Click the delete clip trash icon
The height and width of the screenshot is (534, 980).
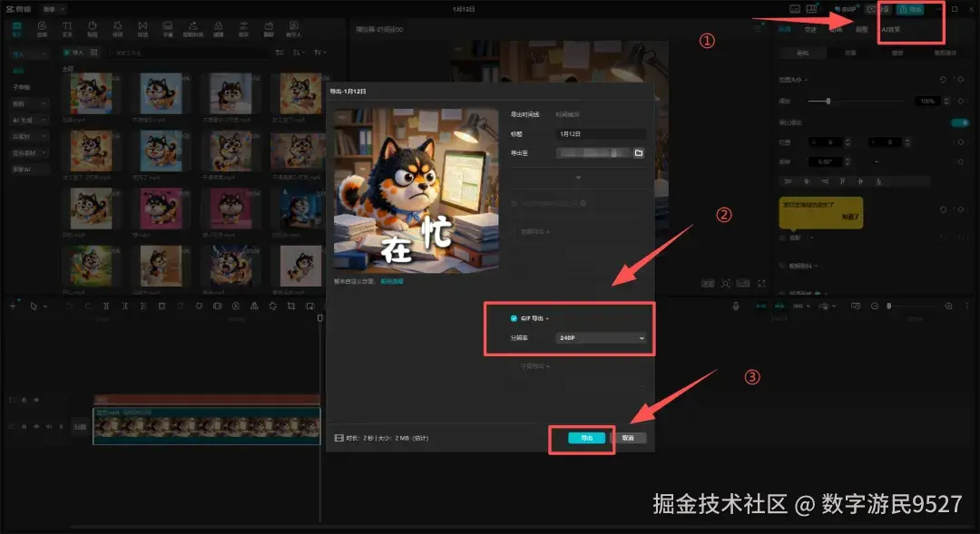[x=162, y=306]
